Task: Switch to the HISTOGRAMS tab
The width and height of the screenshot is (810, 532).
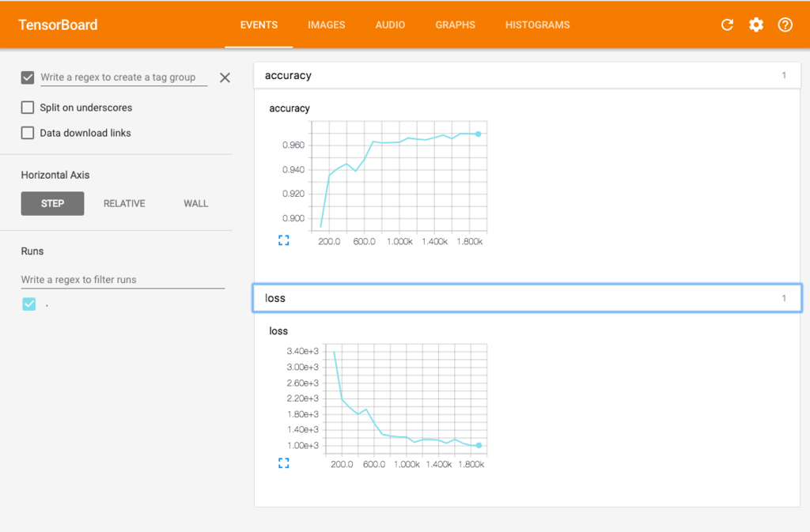Action: [x=537, y=25]
